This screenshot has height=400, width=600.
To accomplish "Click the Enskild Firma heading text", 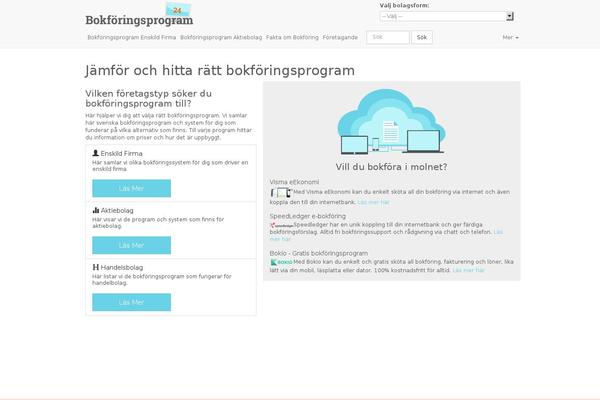I will click(x=121, y=153).
